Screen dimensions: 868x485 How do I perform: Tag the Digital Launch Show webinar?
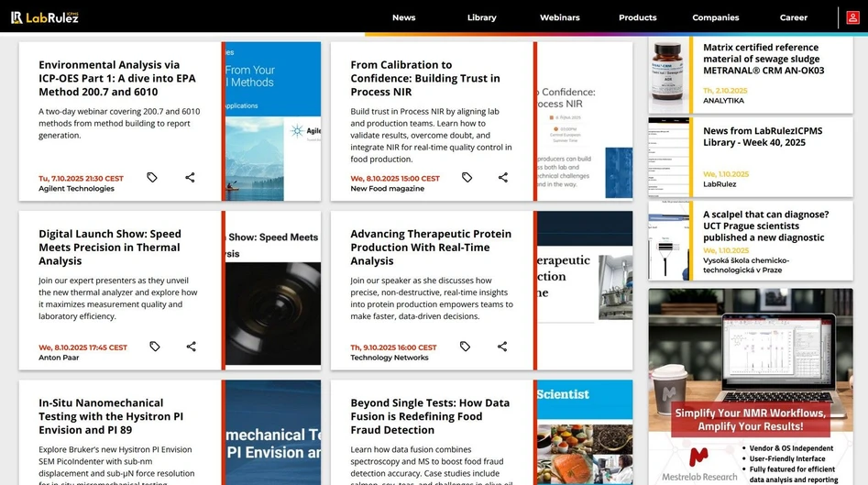tap(155, 346)
